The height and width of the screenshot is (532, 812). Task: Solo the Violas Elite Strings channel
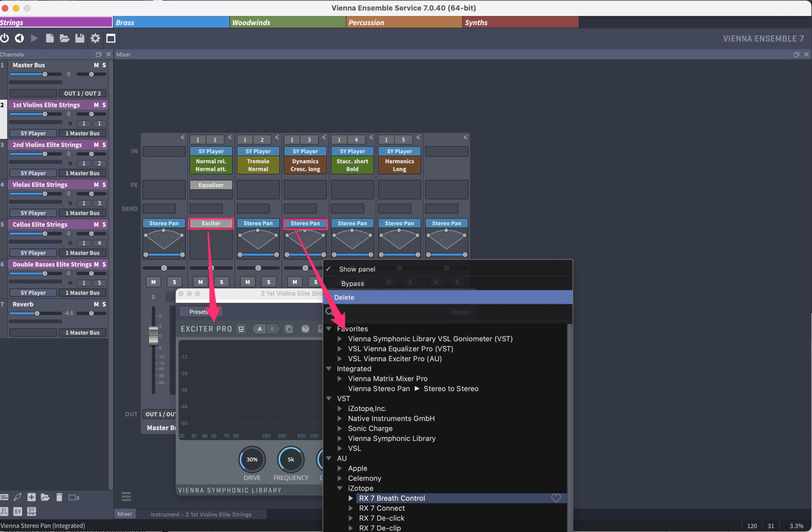[x=104, y=184]
